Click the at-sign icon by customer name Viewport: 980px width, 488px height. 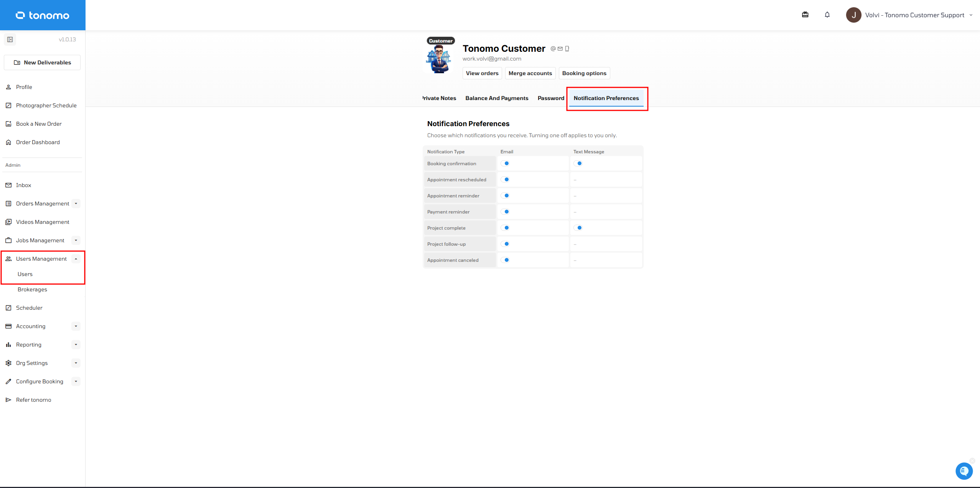click(x=553, y=49)
